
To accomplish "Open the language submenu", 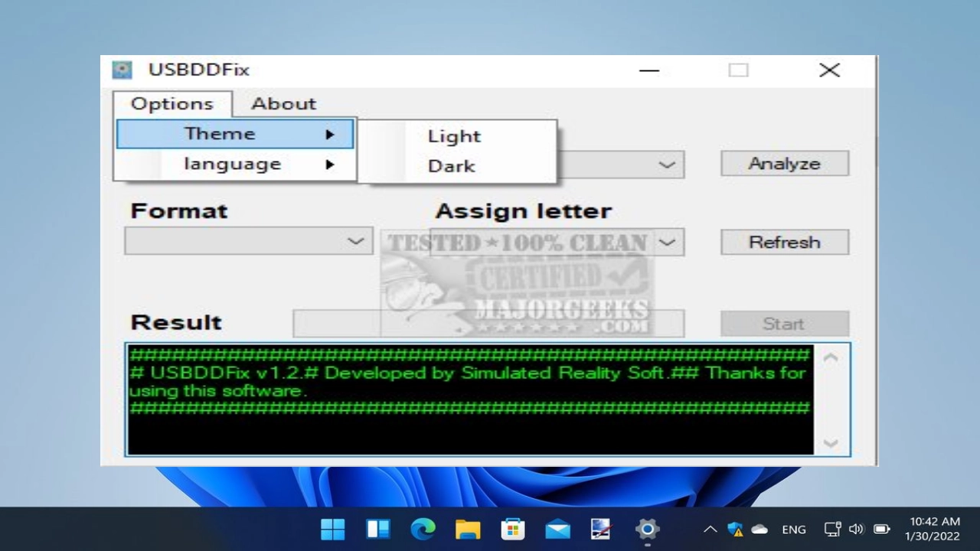I will 235,164.
